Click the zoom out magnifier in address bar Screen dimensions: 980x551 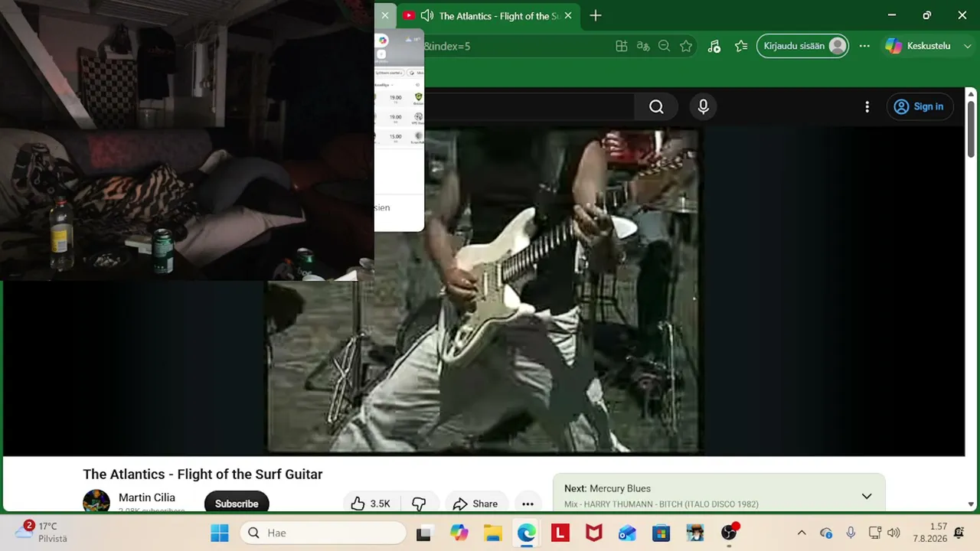tap(665, 46)
